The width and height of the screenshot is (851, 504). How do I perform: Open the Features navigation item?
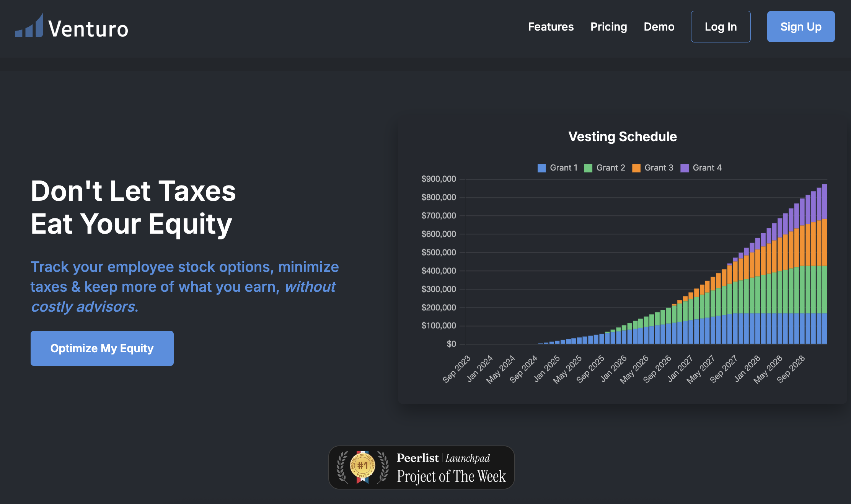click(551, 27)
